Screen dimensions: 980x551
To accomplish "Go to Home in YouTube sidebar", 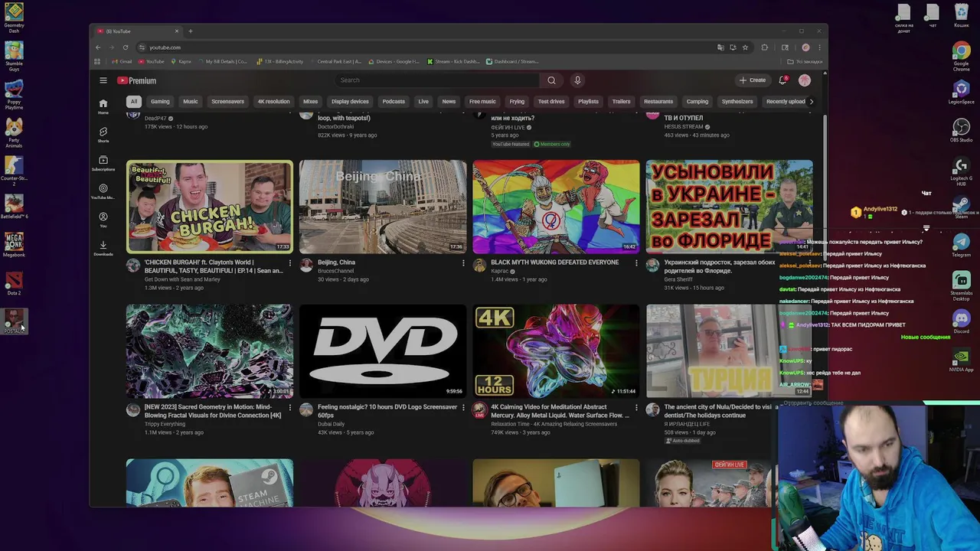I will (x=103, y=106).
